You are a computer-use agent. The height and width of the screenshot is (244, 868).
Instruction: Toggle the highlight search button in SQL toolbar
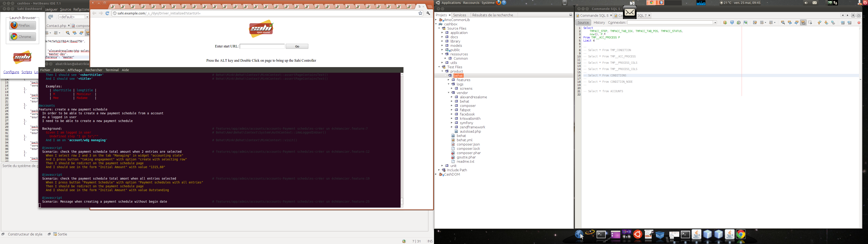coord(803,23)
